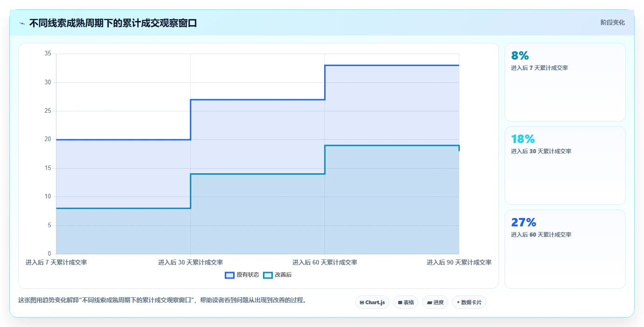This screenshot has width=644, height=327.
Task: Click the card label 进入后 7 天累计成交率
Action: coord(540,68)
